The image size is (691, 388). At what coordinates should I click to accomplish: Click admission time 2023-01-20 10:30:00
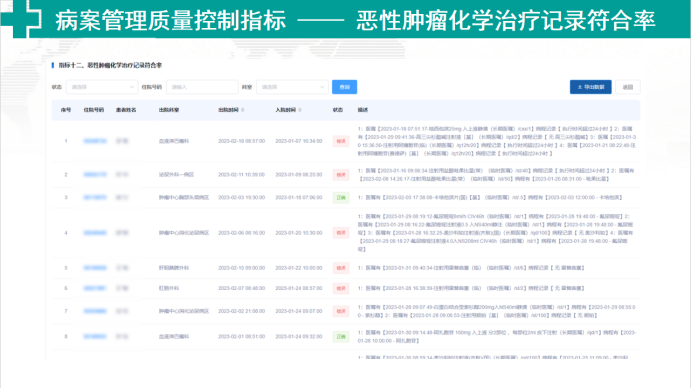click(299, 233)
